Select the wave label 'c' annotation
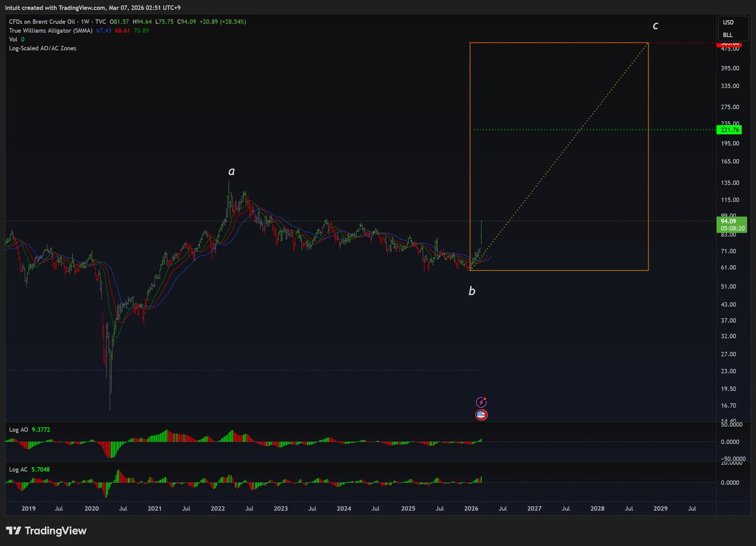 656,26
